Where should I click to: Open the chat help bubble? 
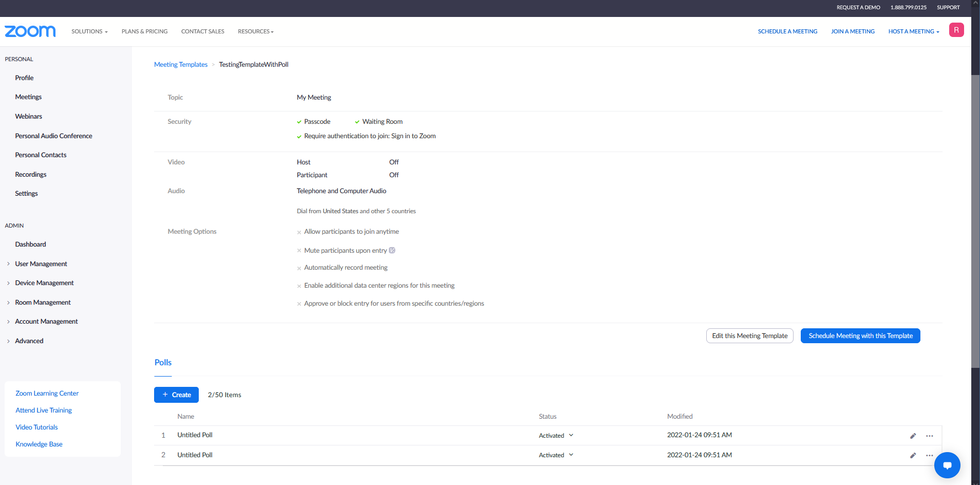tap(947, 465)
